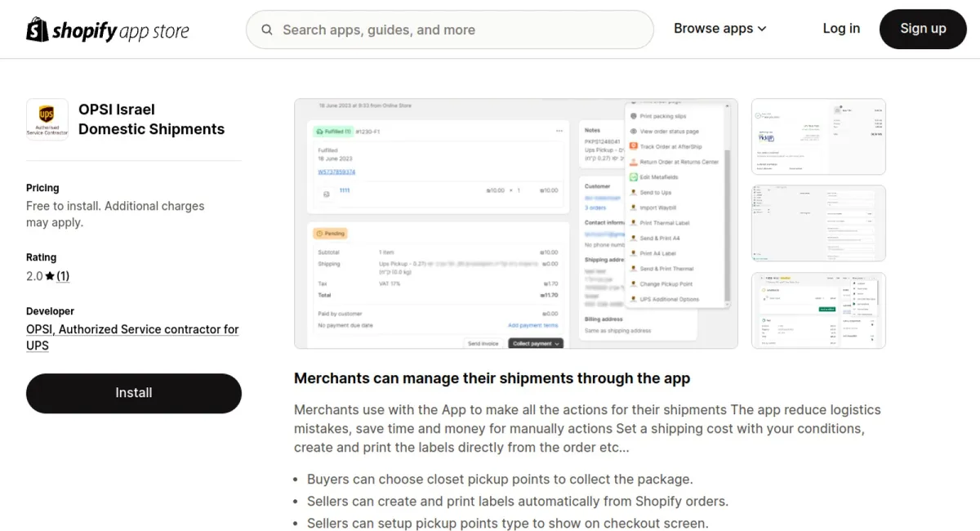The width and height of the screenshot is (980, 531).
Task: Open the (1) reviews link
Action: (63, 276)
